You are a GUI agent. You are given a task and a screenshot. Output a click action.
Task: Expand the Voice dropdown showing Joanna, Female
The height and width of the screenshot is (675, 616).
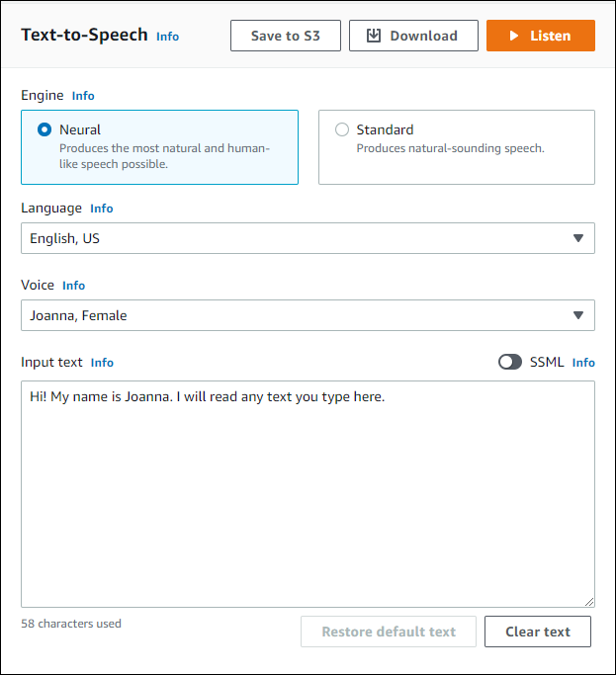307,315
